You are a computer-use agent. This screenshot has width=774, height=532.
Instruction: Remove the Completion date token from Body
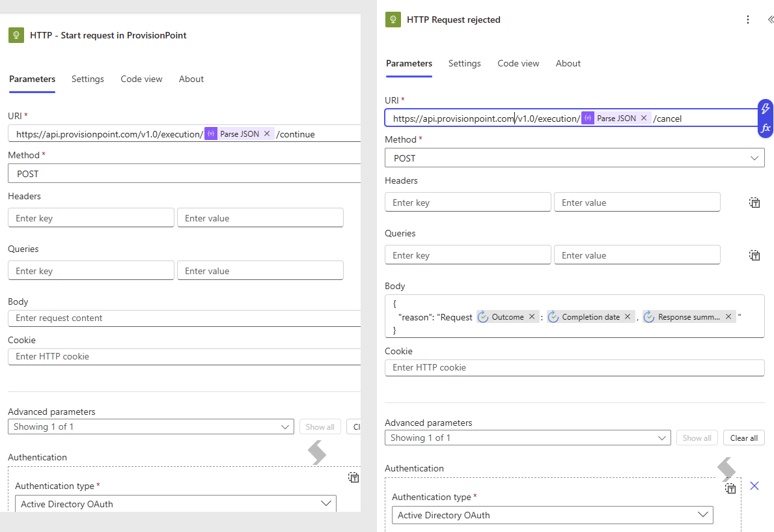628,316
